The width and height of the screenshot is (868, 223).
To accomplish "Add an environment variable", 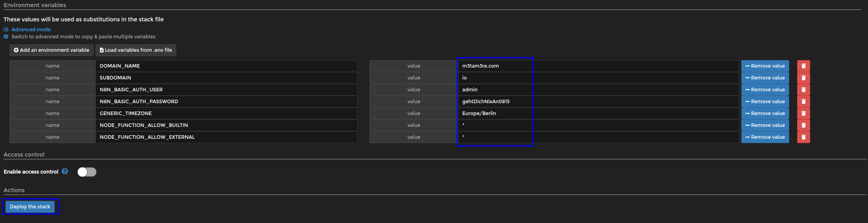I will click(x=51, y=50).
